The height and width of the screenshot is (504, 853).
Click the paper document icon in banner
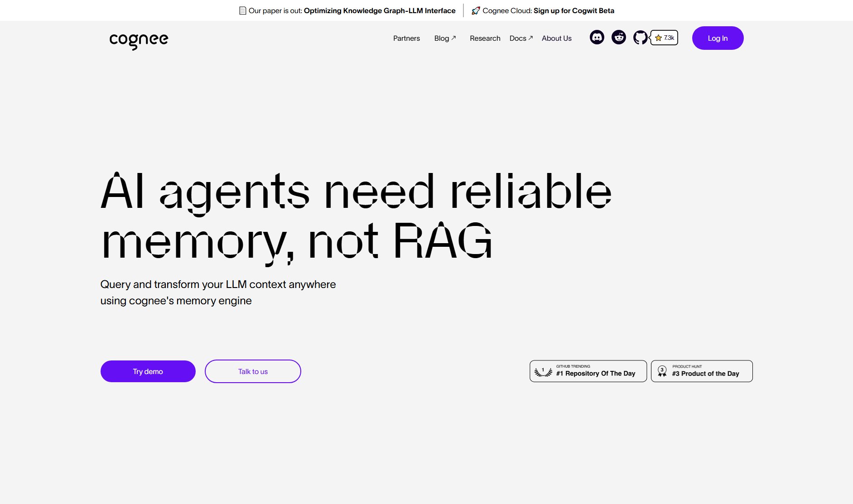(x=243, y=10)
